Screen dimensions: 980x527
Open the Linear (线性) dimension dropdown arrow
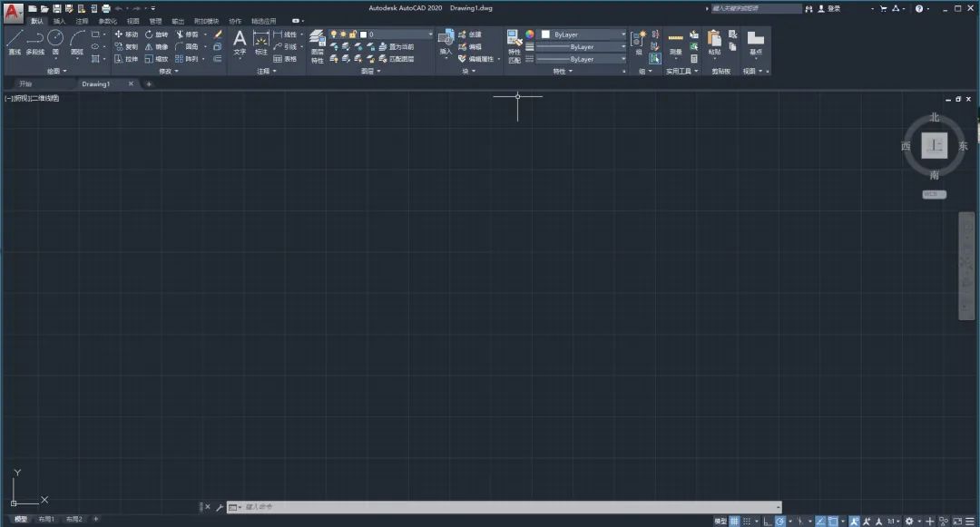point(302,34)
